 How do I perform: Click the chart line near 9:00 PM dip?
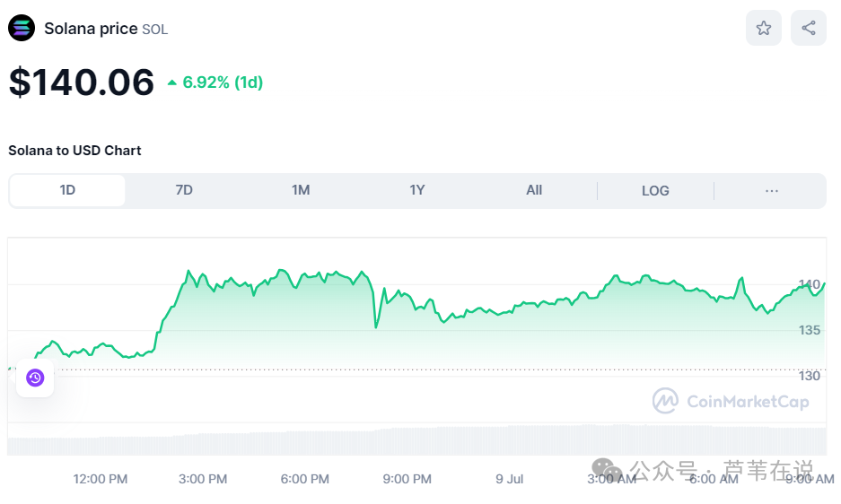click(376, 326)
